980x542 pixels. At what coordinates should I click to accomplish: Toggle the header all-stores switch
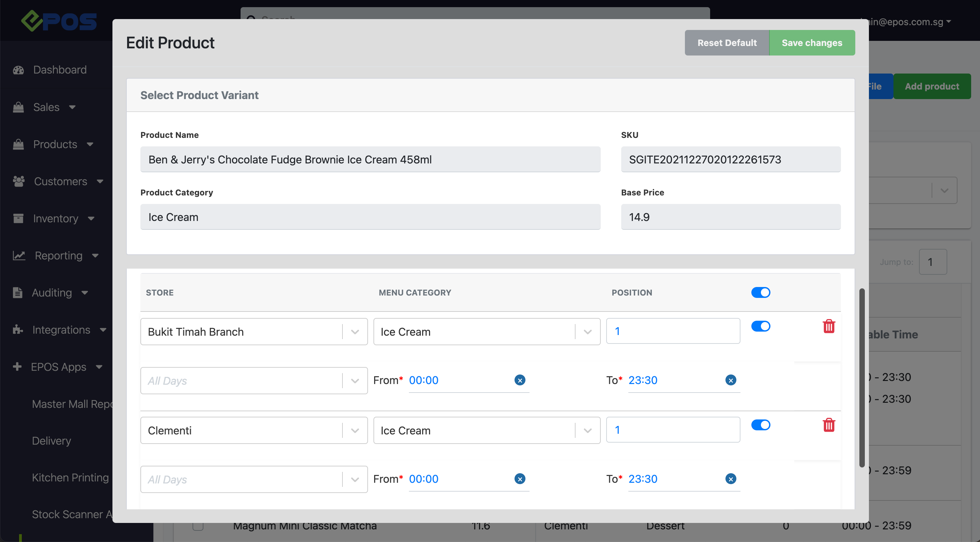coord(761,292)
